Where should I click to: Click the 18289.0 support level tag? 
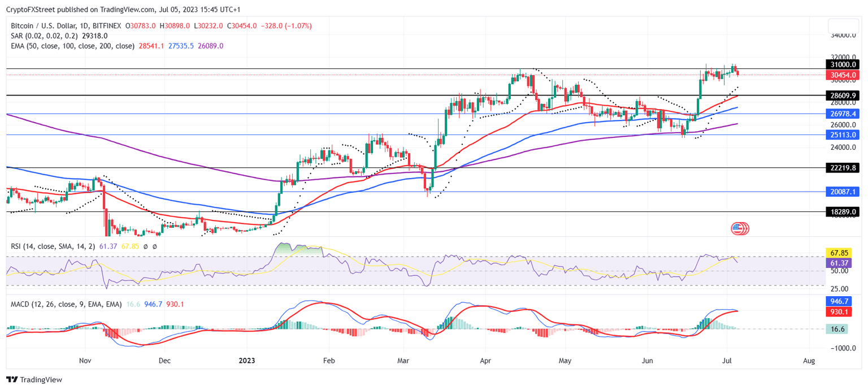pos(841,212)
